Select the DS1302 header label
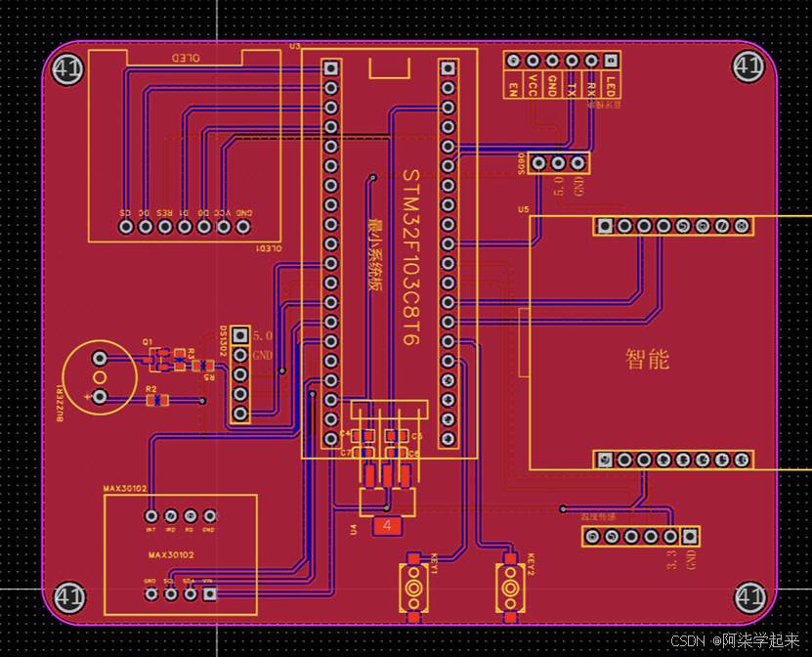Image resolution: width=812 pixels, height=657 pixels. [x=223, y=340]
